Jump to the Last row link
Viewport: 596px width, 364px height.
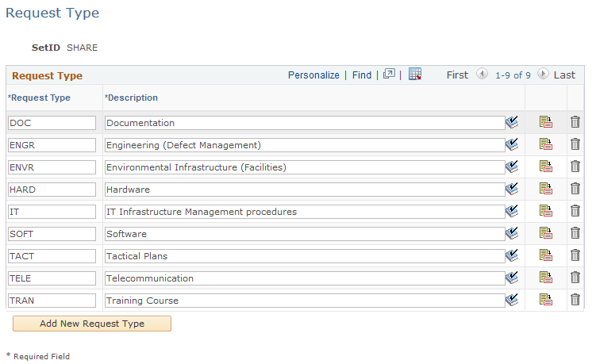[564, 75]
